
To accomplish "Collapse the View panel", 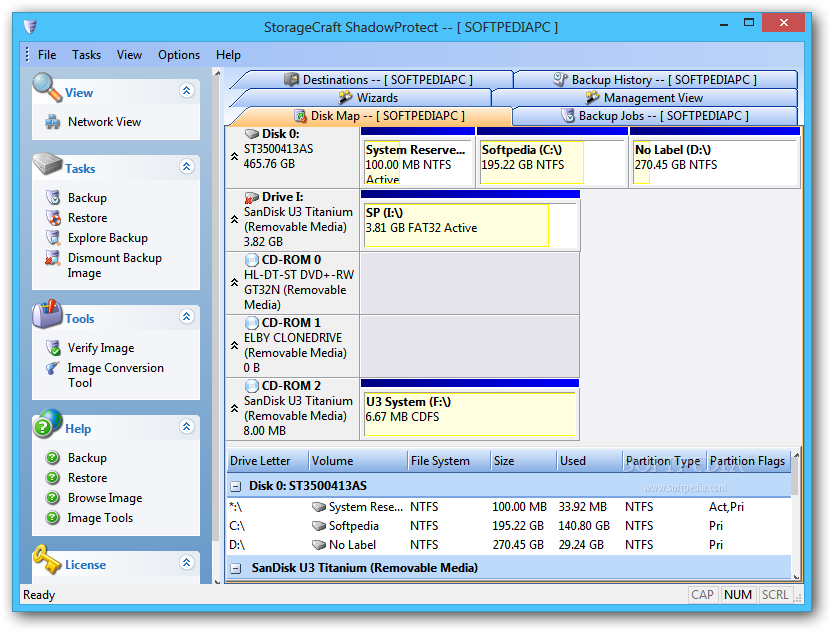I will click(x=186, y=91).
